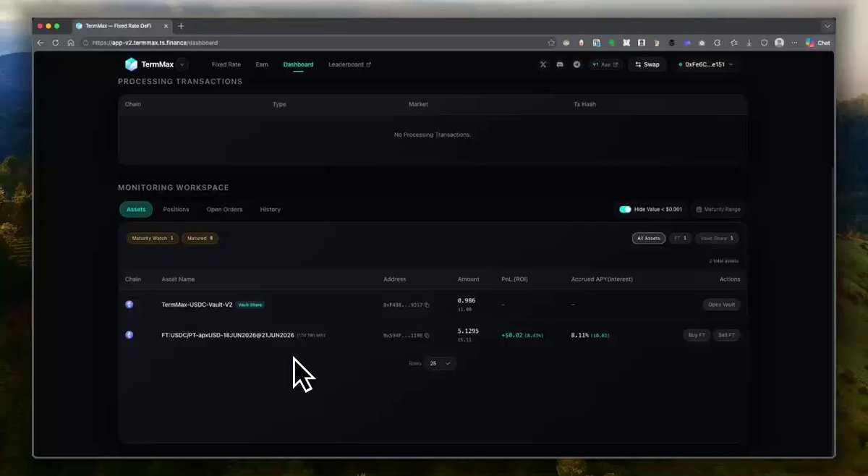868x476 pixels.
Task: Click the green extension icon in toolbar
Action: (611, 43)
